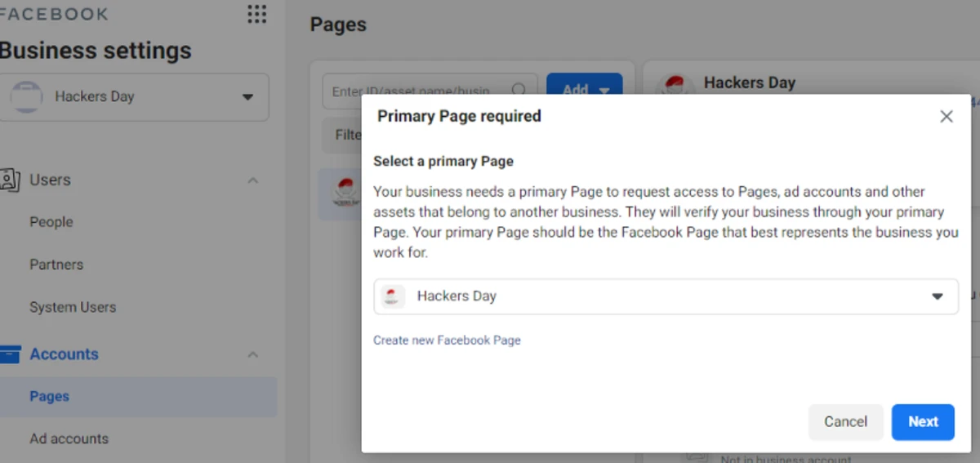980x463 pixels.
Task: Open Ad accounts in the sidebar
Action: (69, 439)
